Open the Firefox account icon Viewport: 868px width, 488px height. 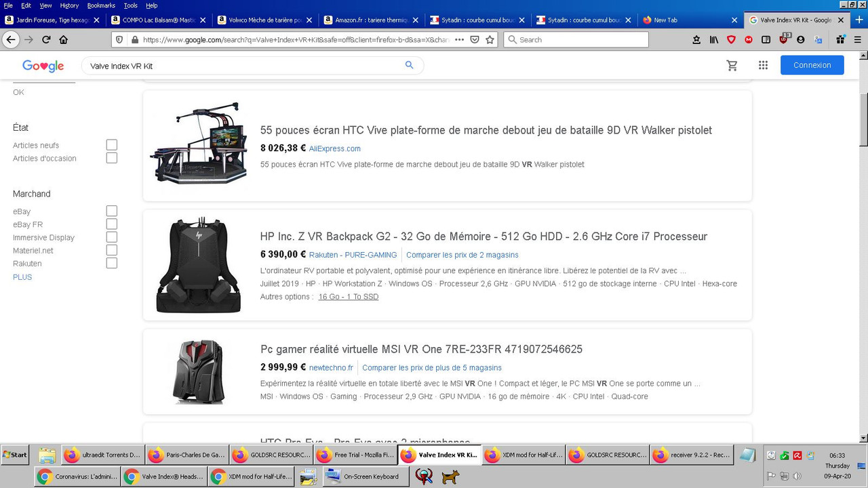[801, 40]
